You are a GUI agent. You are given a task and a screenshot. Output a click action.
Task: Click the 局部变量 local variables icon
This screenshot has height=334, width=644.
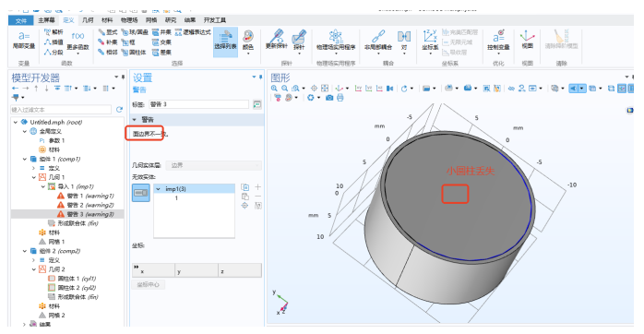[x=24, y=41]
